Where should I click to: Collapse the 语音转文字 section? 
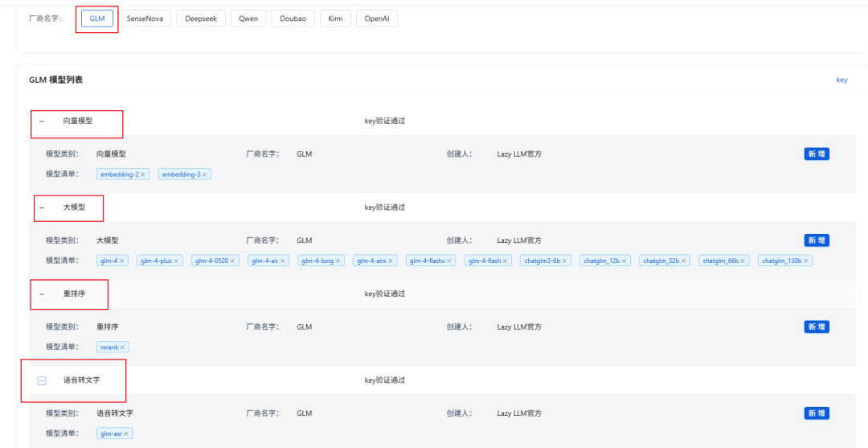42,380
